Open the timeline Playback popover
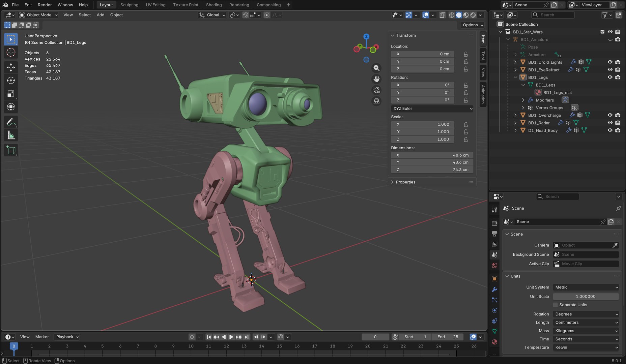626x364 pixels. tap(67, 337)
